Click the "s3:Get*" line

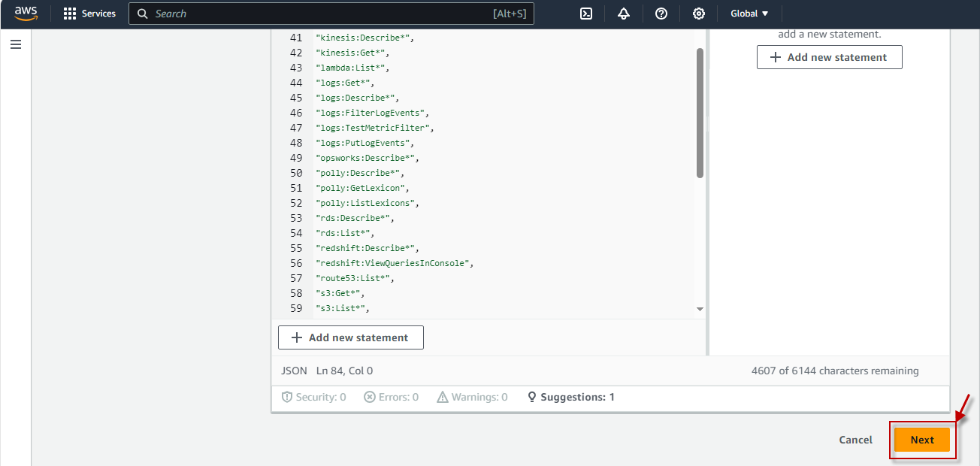click(x=340, y=293)
